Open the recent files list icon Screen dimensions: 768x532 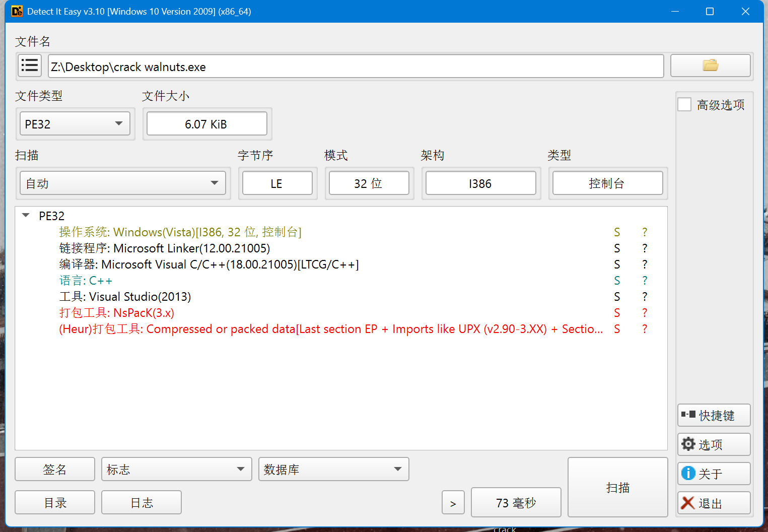(x=30, y=65)
